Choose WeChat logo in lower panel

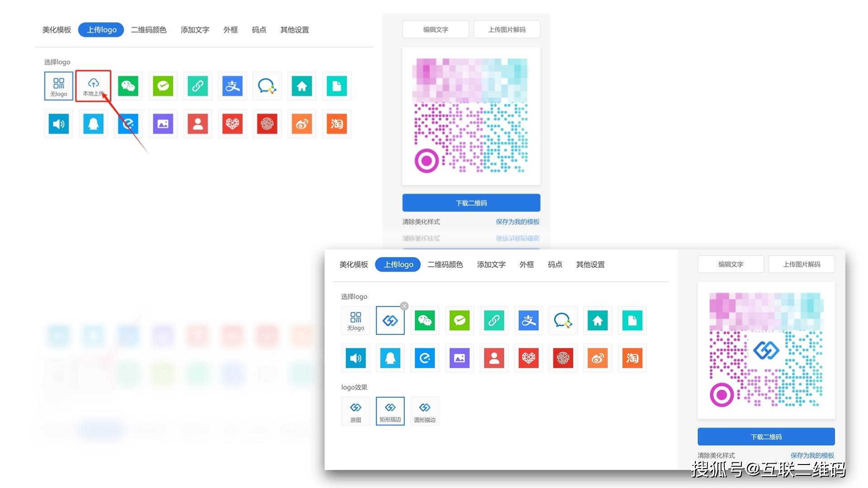click(425, 320)
